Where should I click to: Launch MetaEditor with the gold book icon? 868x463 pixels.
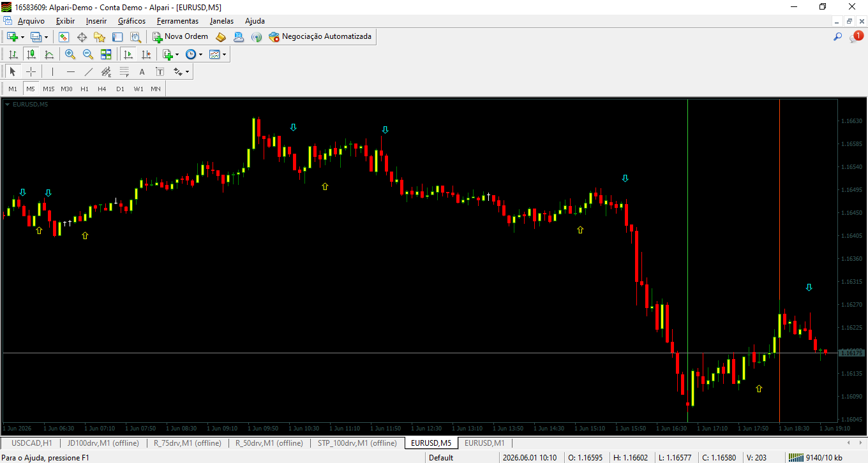click(x=221, y=37)
